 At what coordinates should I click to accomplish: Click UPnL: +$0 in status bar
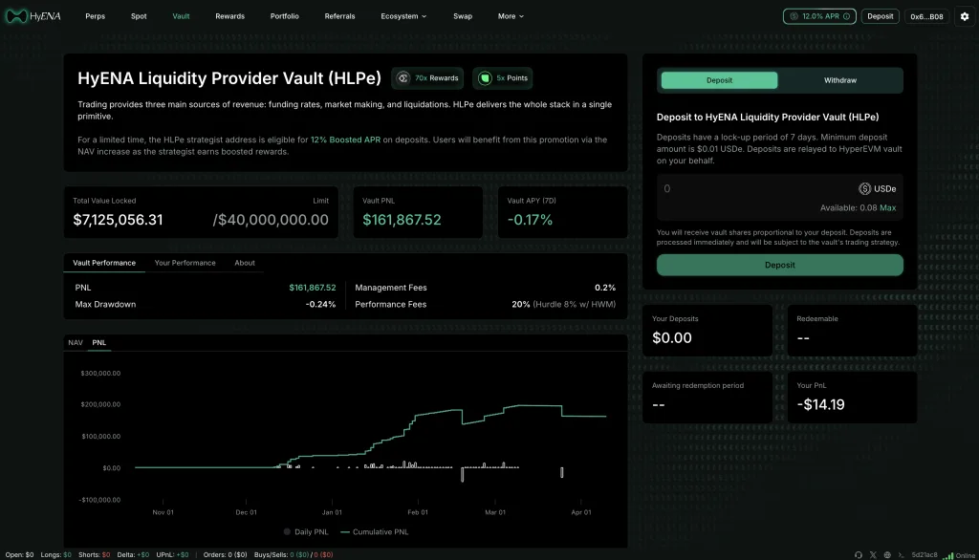[x=172, y=555]
